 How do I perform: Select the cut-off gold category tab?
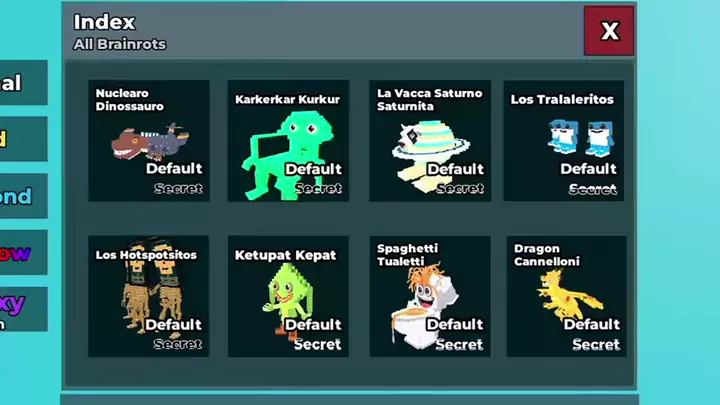23,139
